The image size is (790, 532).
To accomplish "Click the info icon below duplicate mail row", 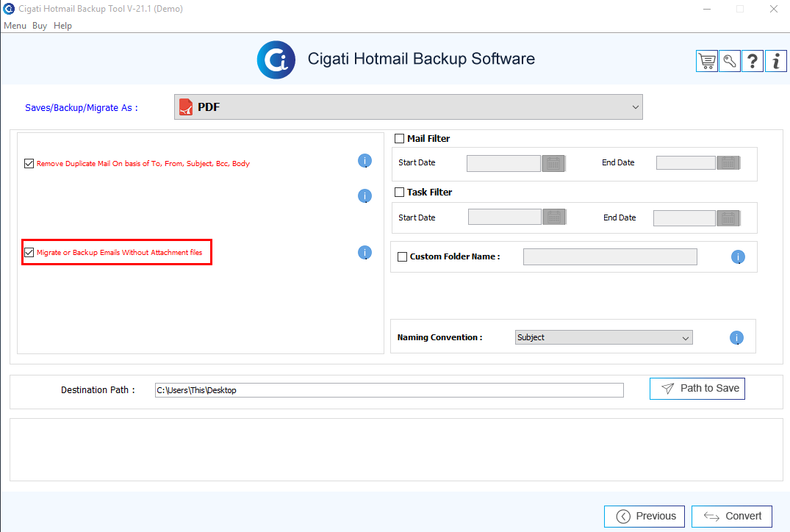I will [365, 196].
